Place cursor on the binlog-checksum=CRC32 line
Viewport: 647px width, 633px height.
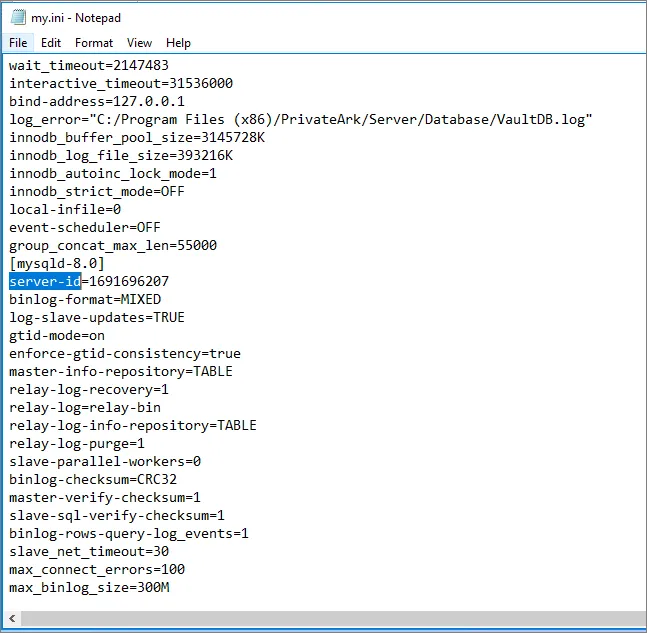[x=93, y=479]
